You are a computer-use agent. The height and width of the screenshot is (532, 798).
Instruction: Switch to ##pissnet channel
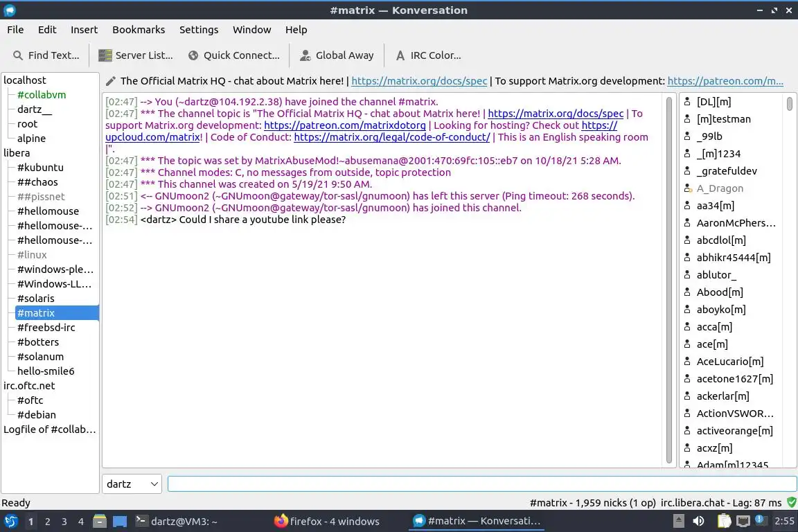[x=41, y=197]
